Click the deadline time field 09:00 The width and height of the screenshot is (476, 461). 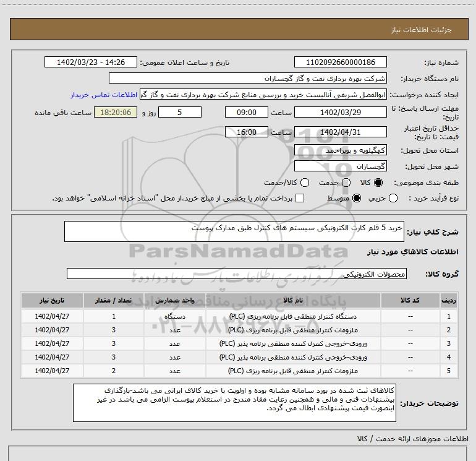pyautogui.click(x=247, y=112)
